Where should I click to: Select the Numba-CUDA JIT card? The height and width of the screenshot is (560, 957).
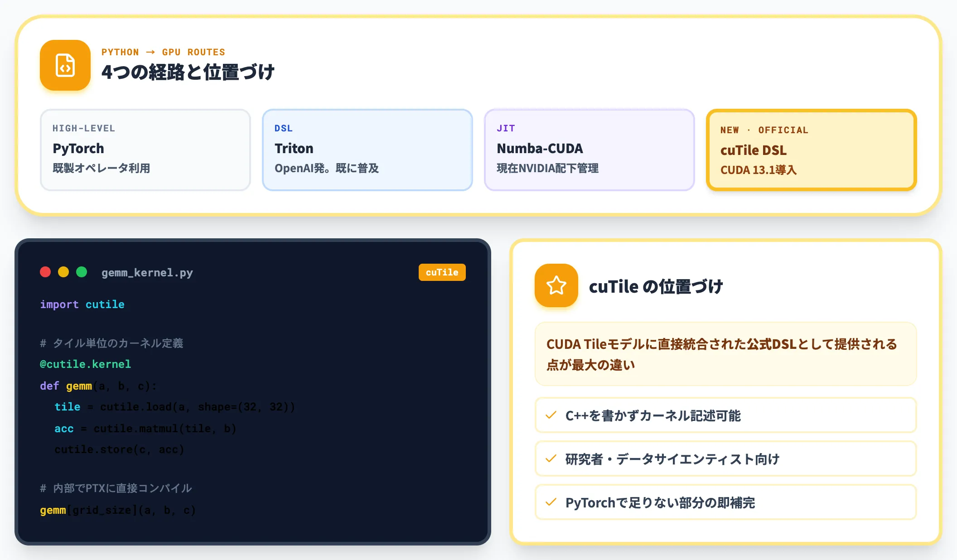click(x=590, y=150)
